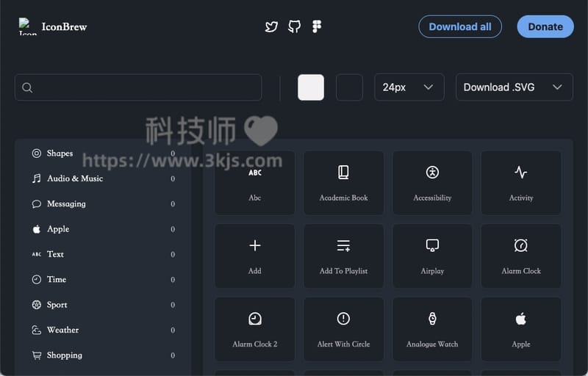The image size is (588, 376).
Task: Choose the Airplay icon card
Action: [x=432, y=256]
